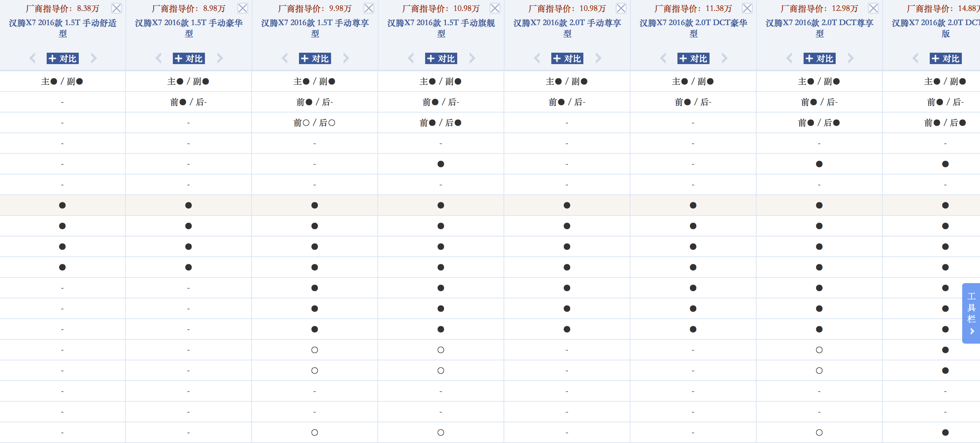Add 1.5T 手动豪华型 to 对比

(189, 58)
